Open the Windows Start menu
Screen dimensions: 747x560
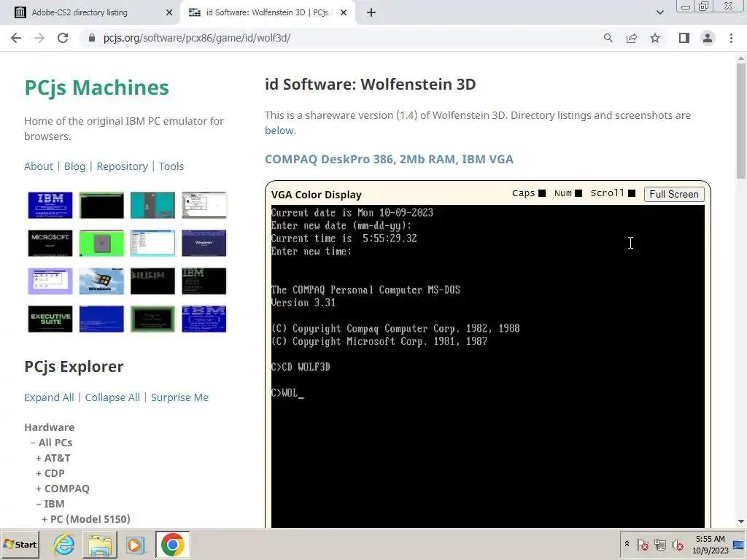[20, 544]
